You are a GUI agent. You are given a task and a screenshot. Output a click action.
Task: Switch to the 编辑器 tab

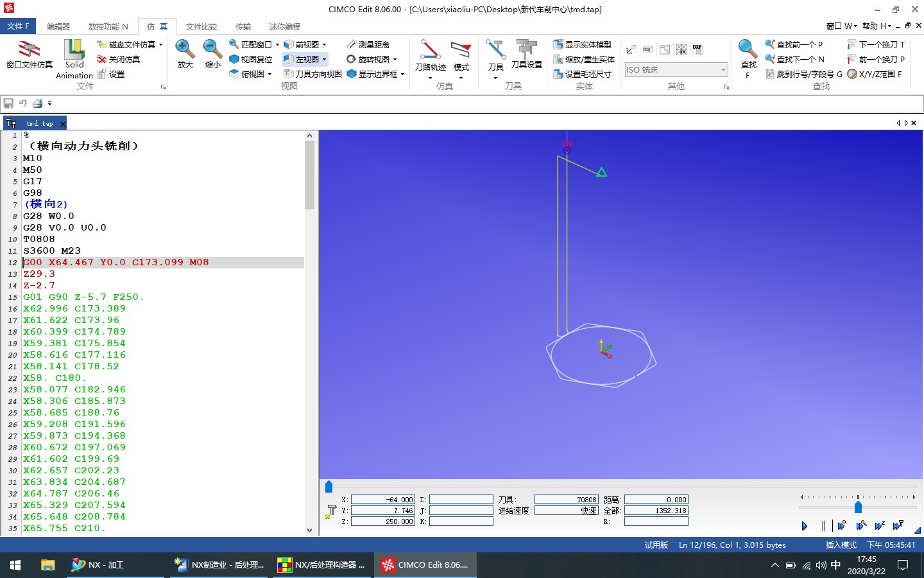[x=58, y=26]
